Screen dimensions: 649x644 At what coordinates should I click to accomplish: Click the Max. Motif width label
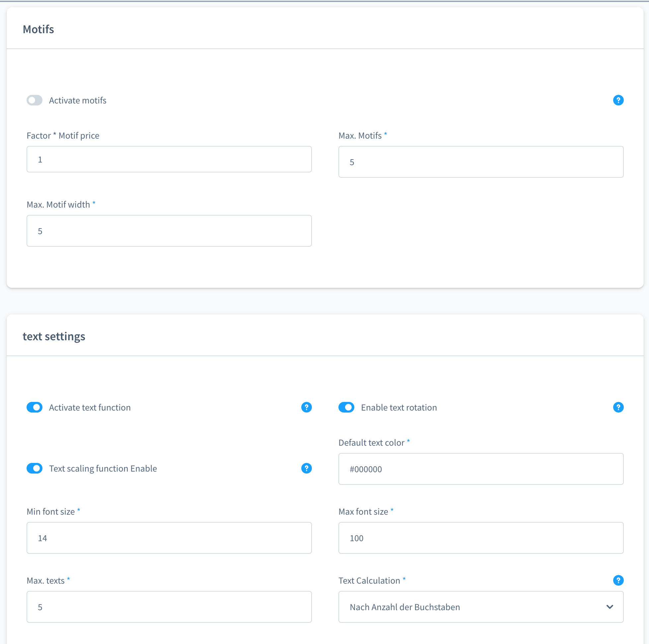tap(58, 205)
